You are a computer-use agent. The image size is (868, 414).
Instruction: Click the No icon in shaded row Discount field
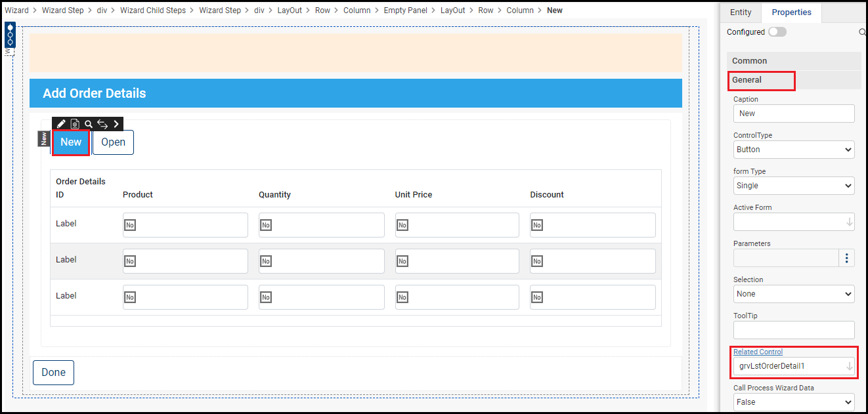click(537, 261)
